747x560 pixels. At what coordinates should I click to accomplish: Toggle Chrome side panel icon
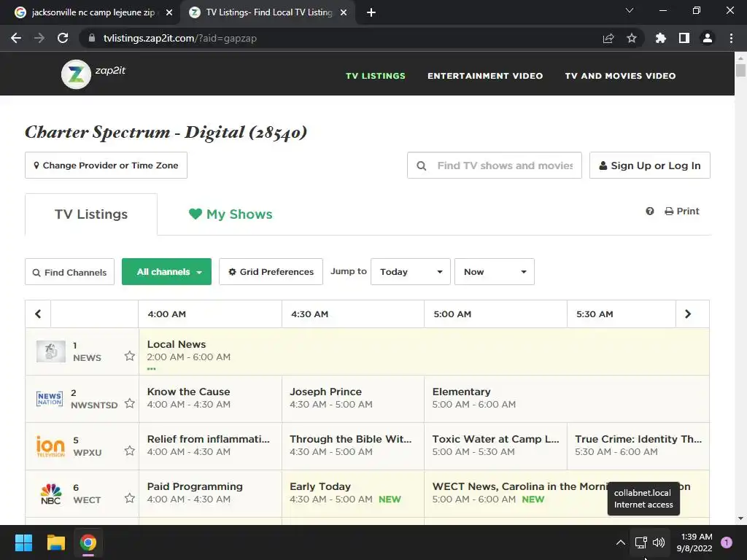[684, 38]
